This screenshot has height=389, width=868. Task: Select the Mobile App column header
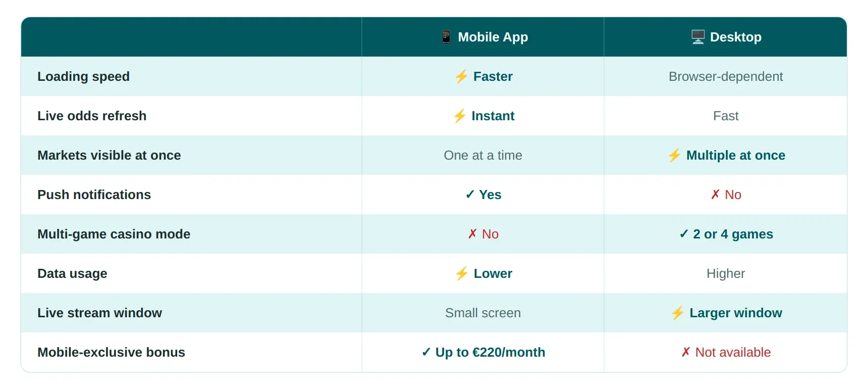click(x=483, y=37)
